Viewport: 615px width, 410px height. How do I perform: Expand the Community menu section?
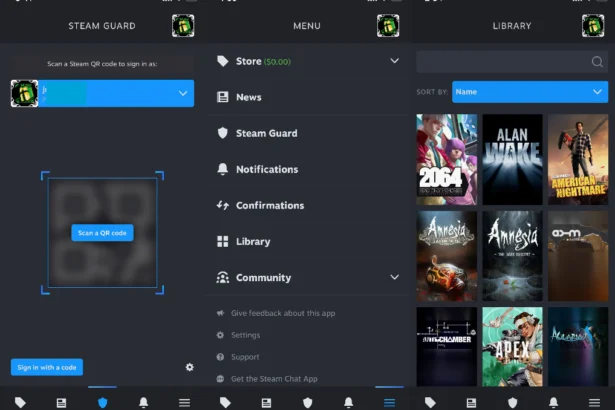308,277
